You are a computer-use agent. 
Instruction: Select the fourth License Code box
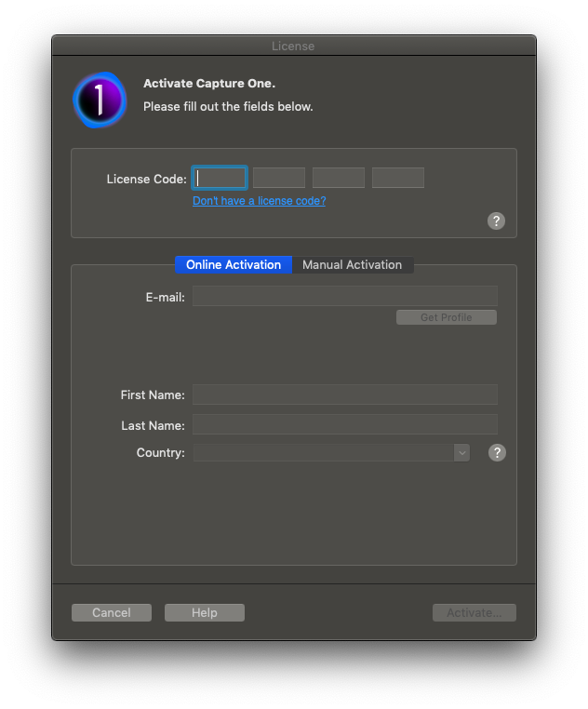coord(398,178)
